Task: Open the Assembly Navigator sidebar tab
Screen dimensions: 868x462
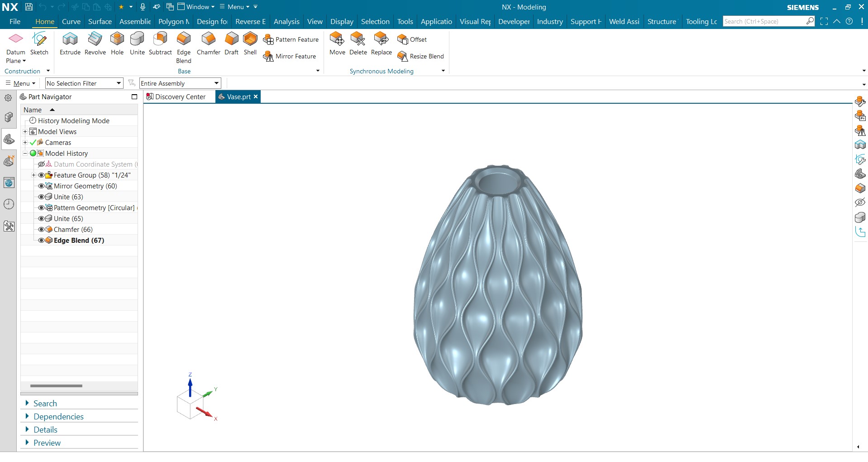Action: 9,117
